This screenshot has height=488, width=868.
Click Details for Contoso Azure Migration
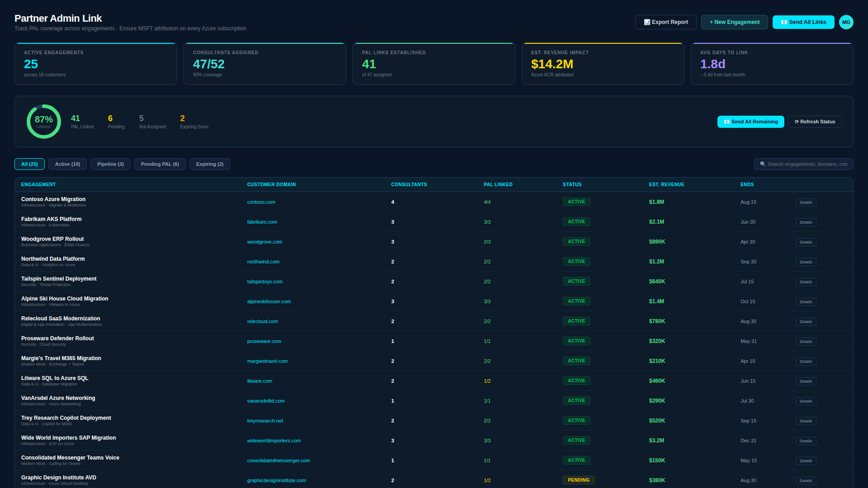click(x=806, y=202)
